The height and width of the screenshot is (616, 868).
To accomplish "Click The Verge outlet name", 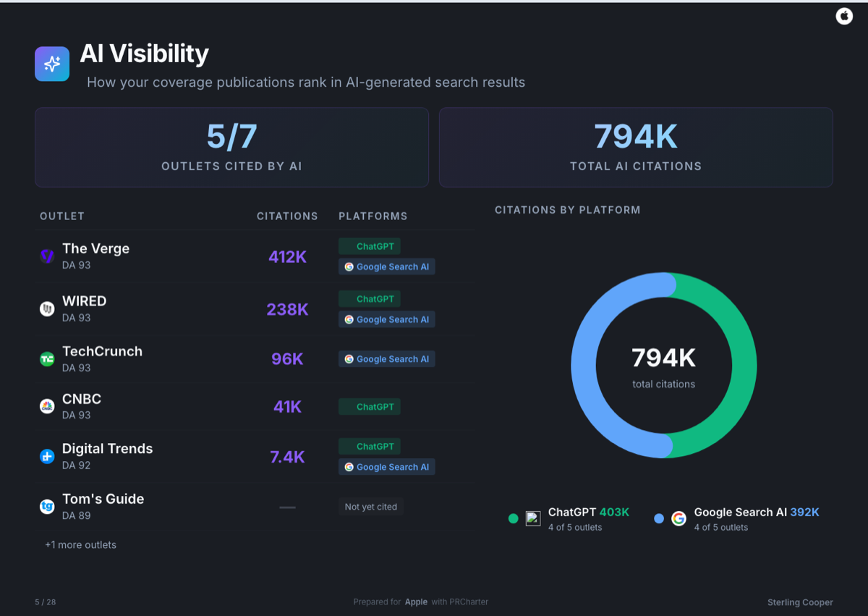I will (95, 248).
